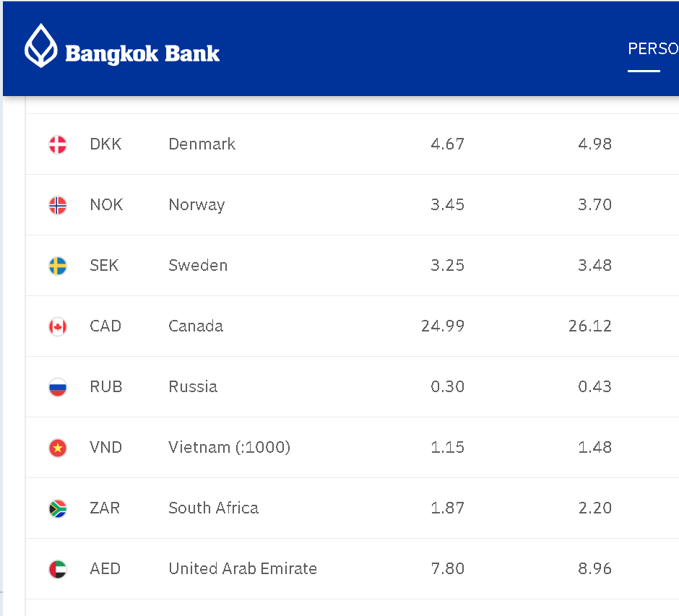Click the United Arab Emirate country label
This screenshot has width=679, height=616.
pos(243,569)
